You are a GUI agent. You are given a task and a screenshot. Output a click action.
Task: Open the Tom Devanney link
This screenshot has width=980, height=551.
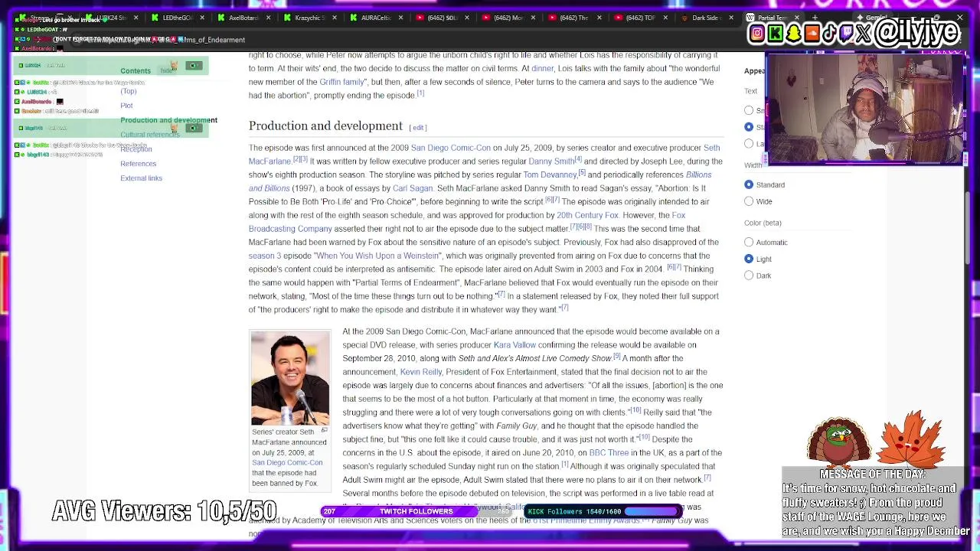pos(550,174)
